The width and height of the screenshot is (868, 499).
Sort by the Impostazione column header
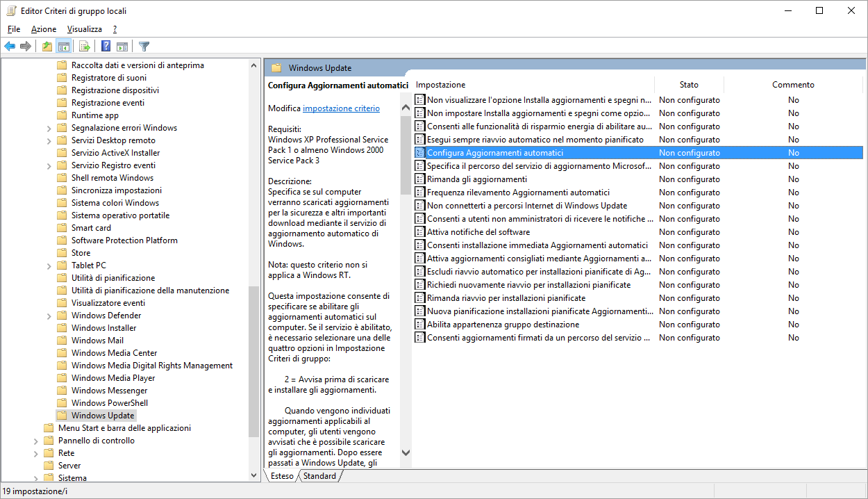point(533,85)
